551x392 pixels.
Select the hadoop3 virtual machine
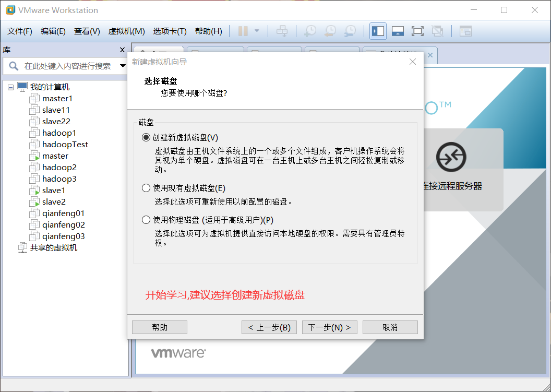point(59,179)
